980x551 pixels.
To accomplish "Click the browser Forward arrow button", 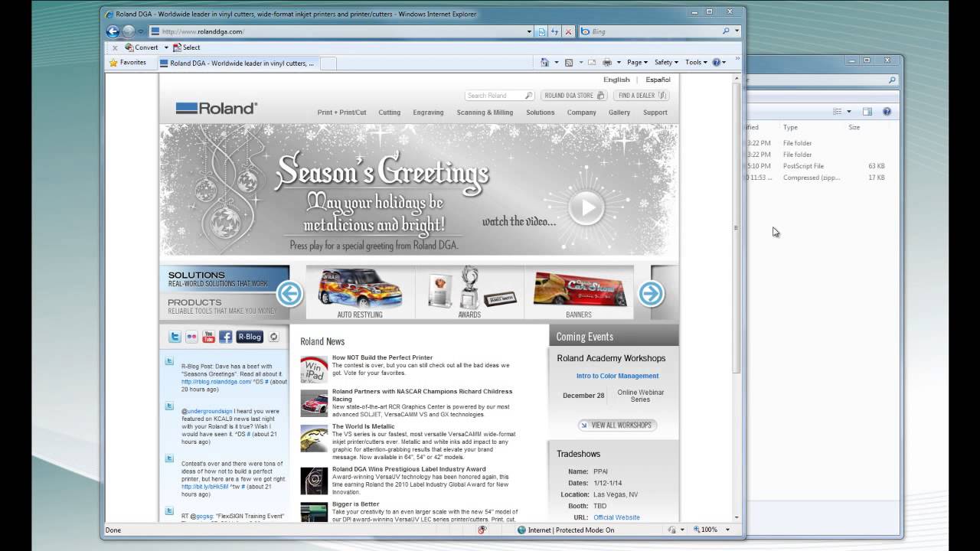I will [128, 31].
